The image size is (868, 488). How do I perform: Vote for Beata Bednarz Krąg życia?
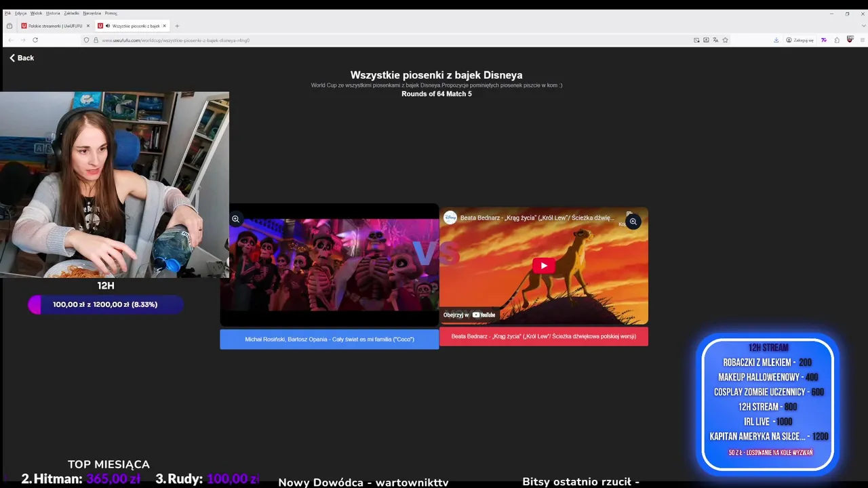click(543, 336)
